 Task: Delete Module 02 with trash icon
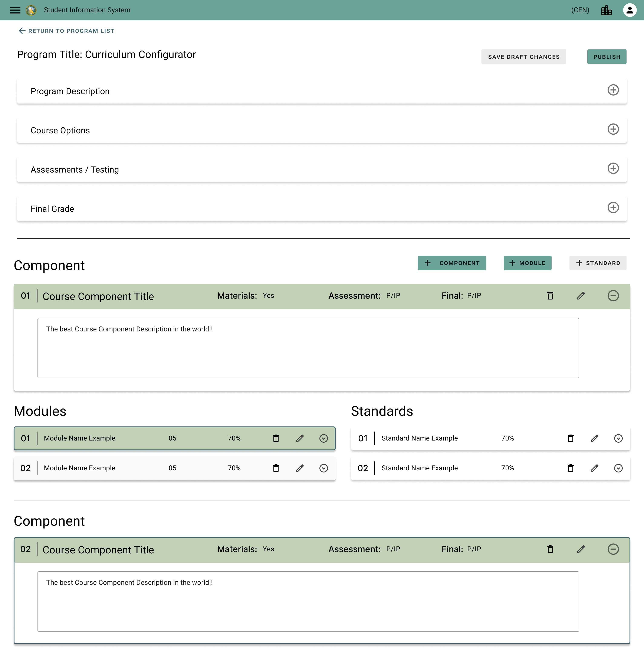[276, 468]
